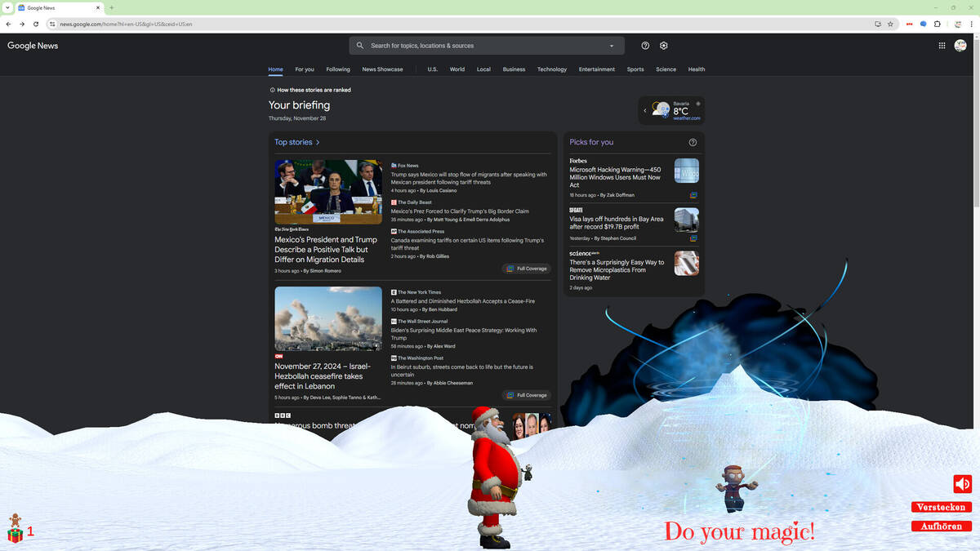Click the Microplastics story thumbnail

pyautogui.click(x=687, y=264)
